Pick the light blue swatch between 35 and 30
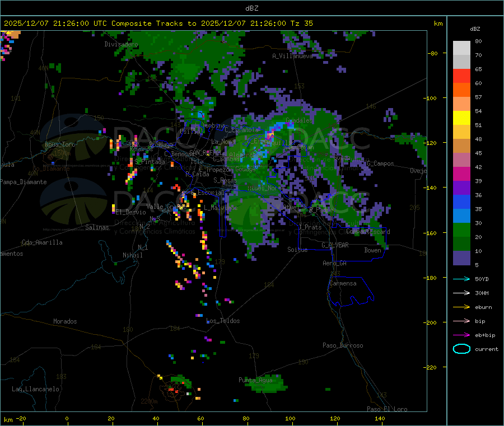504x426 pixels. click(461, 216)
